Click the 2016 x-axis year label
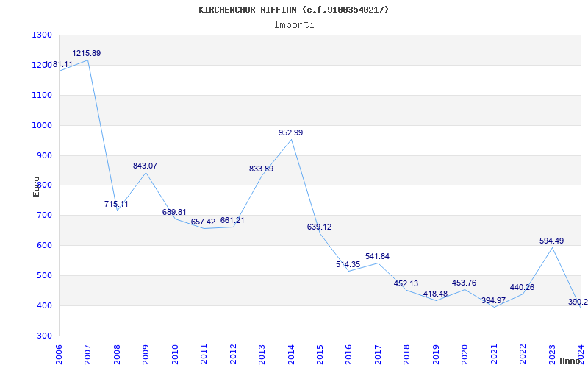 point(349,354)
